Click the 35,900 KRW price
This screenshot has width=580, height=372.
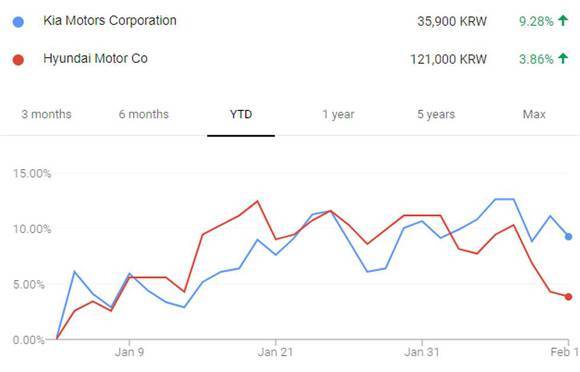click(x=452, y=21)
